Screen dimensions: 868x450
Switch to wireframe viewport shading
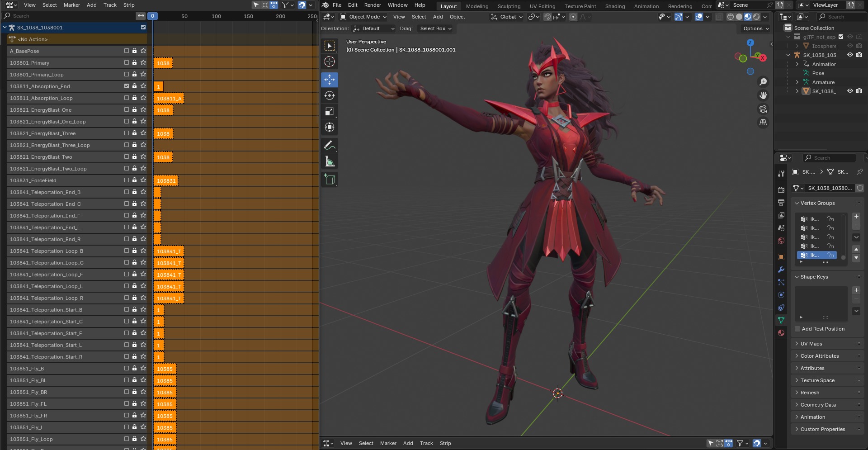tap(731, 17)
